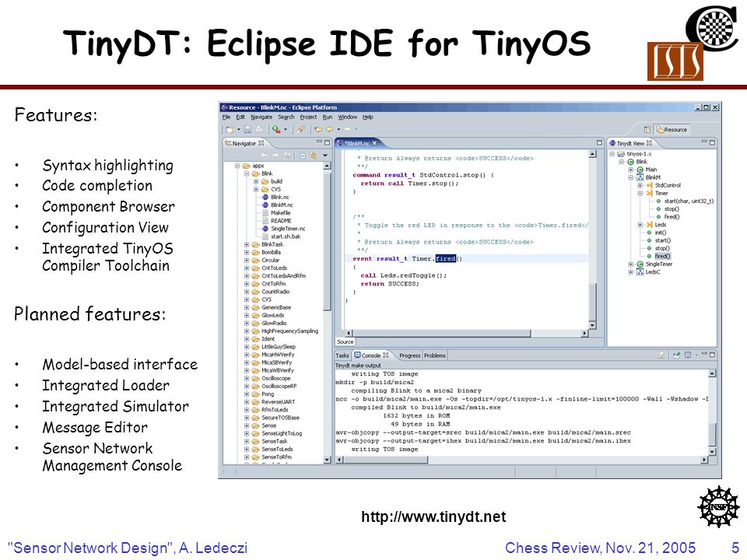The image size is (747, 560).
Task: Close the BlinkM.nc editor tab
Action: [x=374, y=143]
